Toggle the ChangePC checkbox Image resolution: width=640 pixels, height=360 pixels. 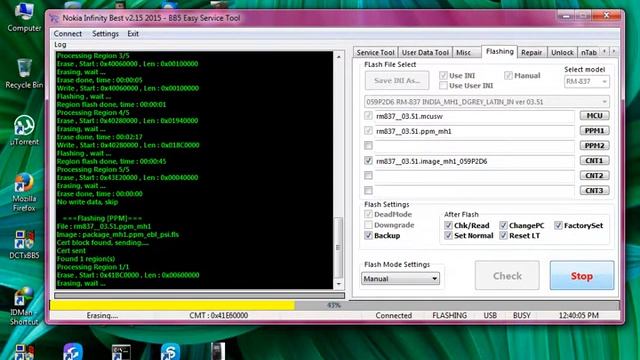503,225
